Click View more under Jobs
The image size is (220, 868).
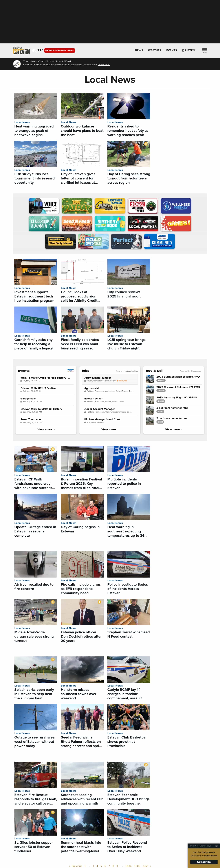[110, 430]
